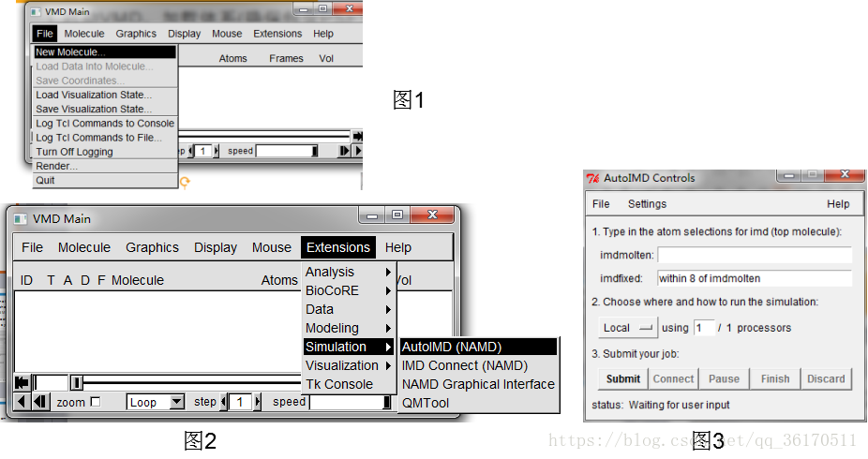Choose Turn Off Logging
This screenshot has height=459, width=868.
[x=105, y=152]
